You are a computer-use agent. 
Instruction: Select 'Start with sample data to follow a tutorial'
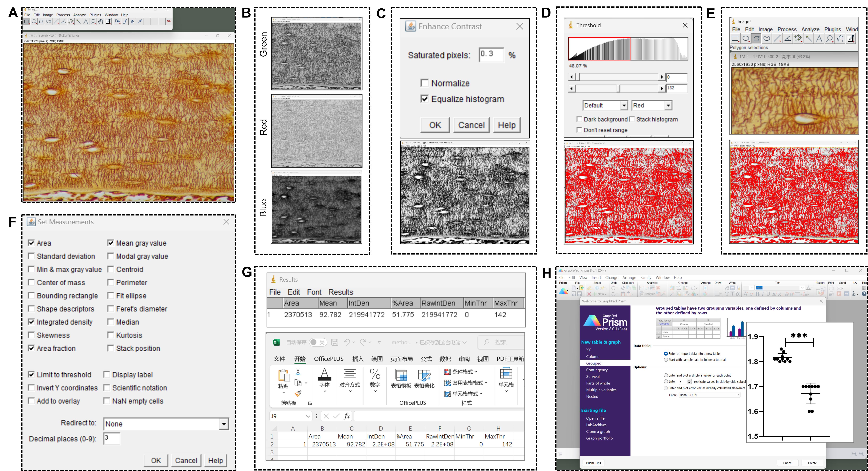coord(666,360)
